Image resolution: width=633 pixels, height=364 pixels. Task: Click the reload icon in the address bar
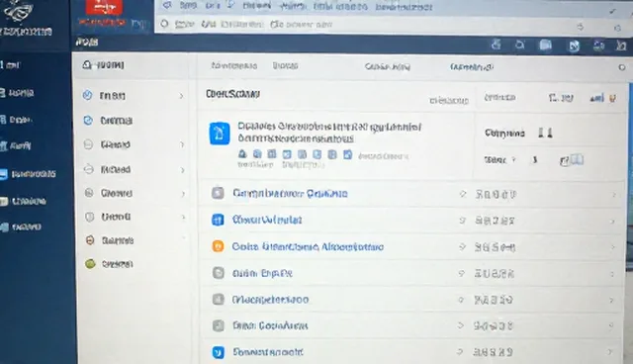pos(164,24)
